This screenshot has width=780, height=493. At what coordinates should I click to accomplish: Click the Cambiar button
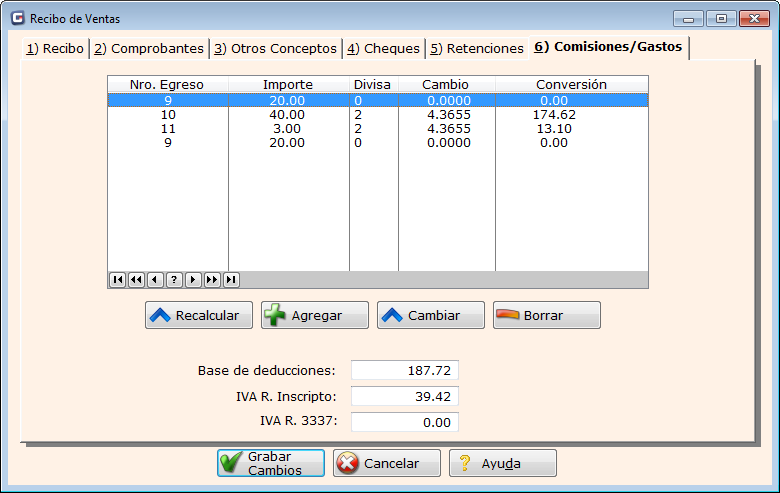430,315
